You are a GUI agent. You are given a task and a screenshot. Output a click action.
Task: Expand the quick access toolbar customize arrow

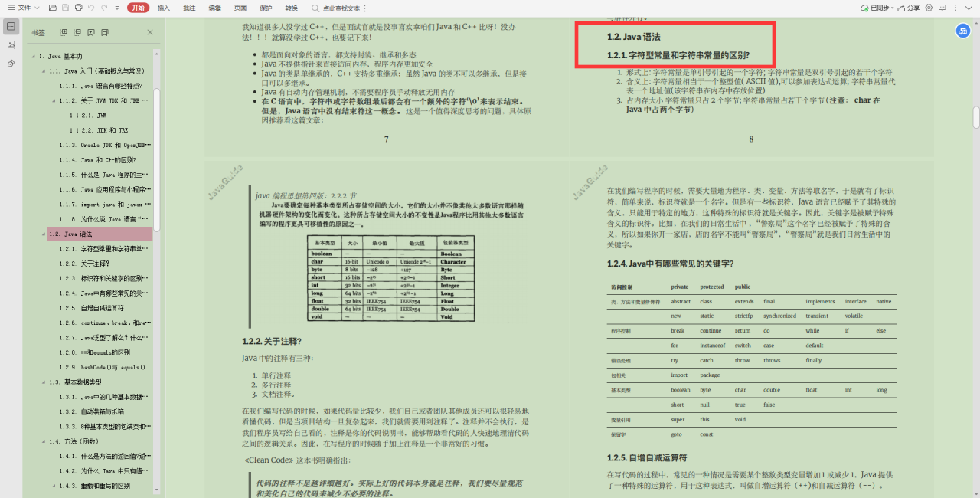[116, 8]
